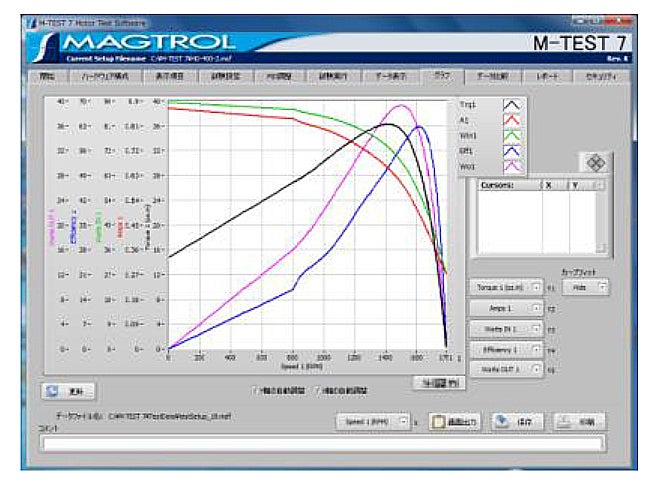Viewport: 657px width, 488px height.
Task: Open the Torque 1 Y1 parameter dropdown
Action: click(x=506, y=287)
